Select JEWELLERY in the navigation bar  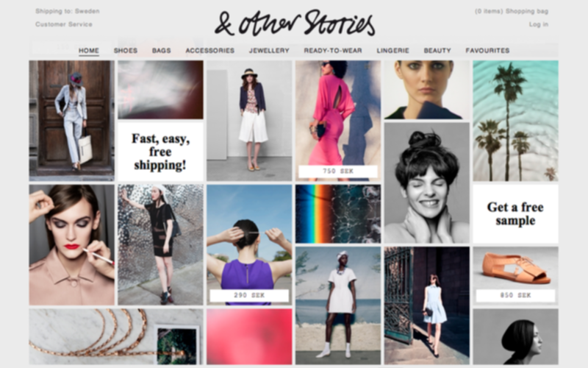pos(269,50)
